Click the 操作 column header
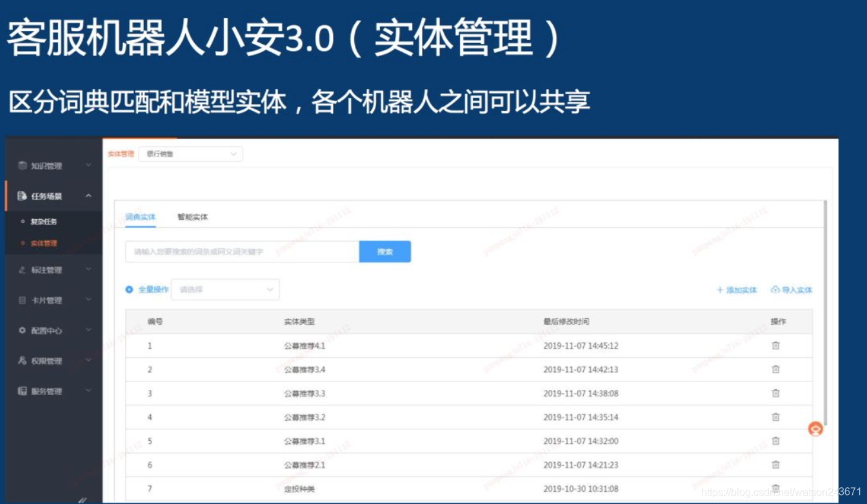This screenshot has height=504, width=867. tap(778, 322)
